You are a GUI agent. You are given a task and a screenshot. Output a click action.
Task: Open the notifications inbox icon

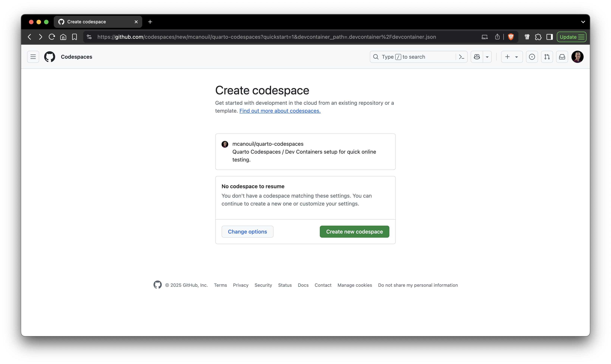(x=562, y=57)
